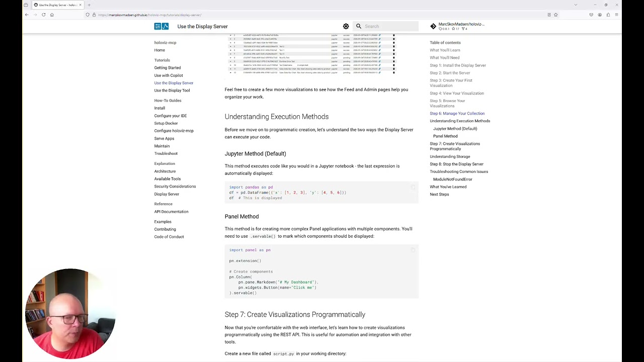
Task: Click the git logo beside repository name
Action: 433,26
